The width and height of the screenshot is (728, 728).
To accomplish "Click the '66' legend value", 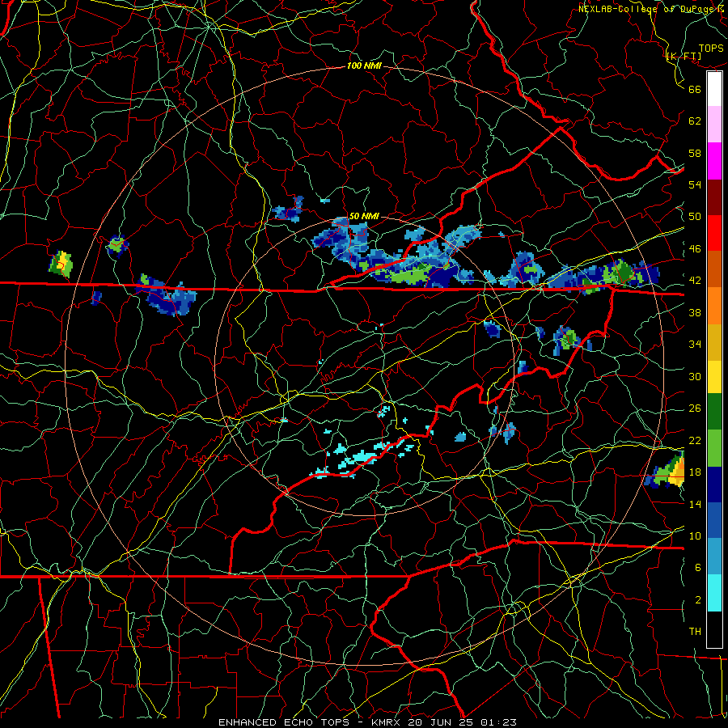I will pyautogui.click(x=695, y=89).
